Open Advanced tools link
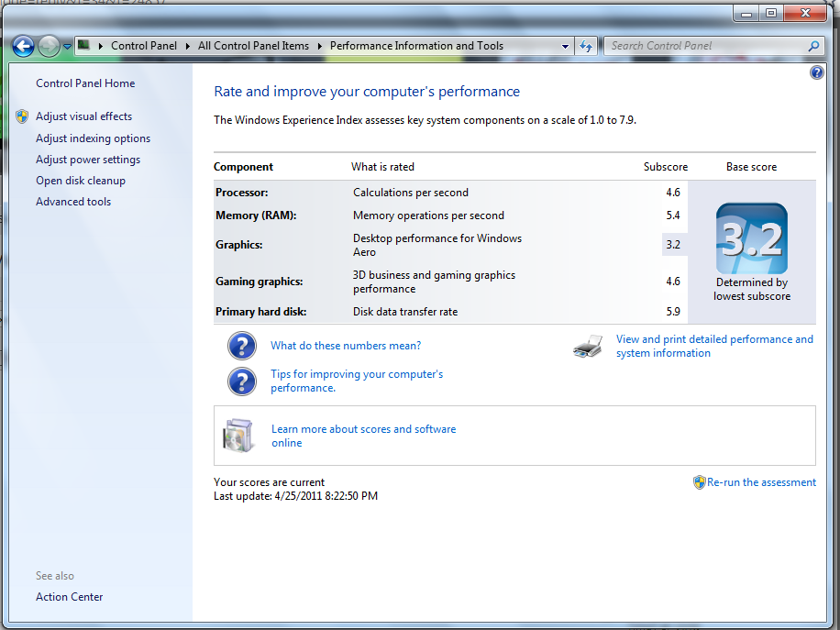The width and height of the screenshot is (840, 630). (x=73, y=202)
